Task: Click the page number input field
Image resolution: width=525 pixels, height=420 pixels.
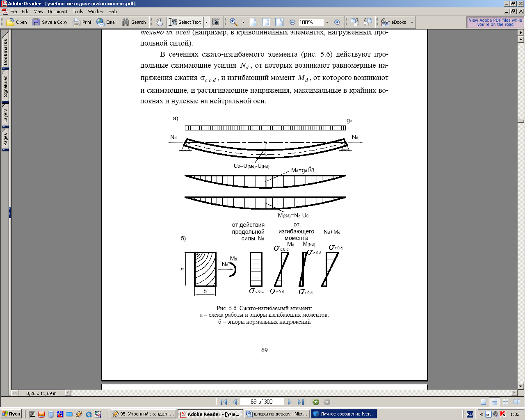Action: click(261, 402)
